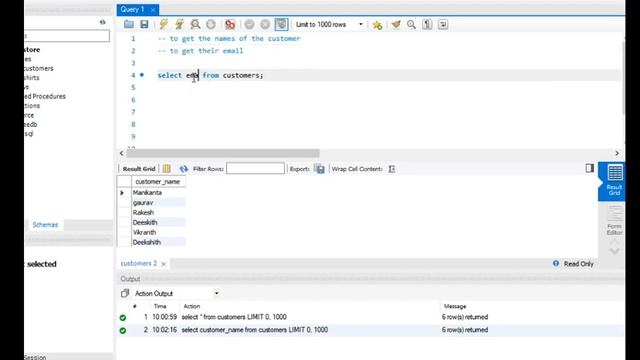Click the 10:02:16 time entry
The height and width of the screenshot is (360, 640).
(164, 330)
